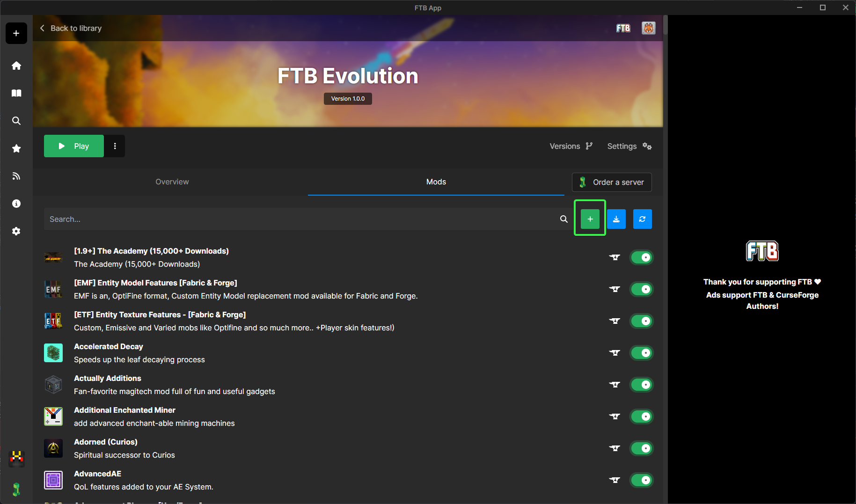The width and height of the screenshot is (856, 504).
Task: Select the Mods tab
Action: point(436,182)
